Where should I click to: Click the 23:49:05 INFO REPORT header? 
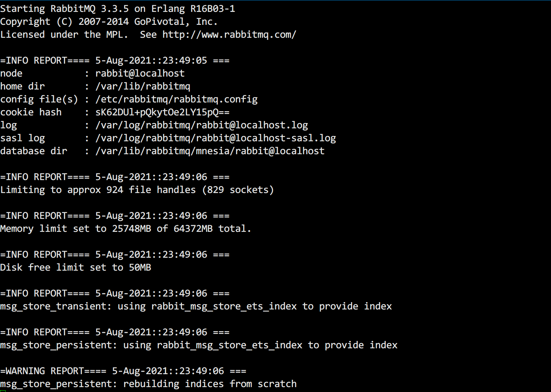pos(115,60)
